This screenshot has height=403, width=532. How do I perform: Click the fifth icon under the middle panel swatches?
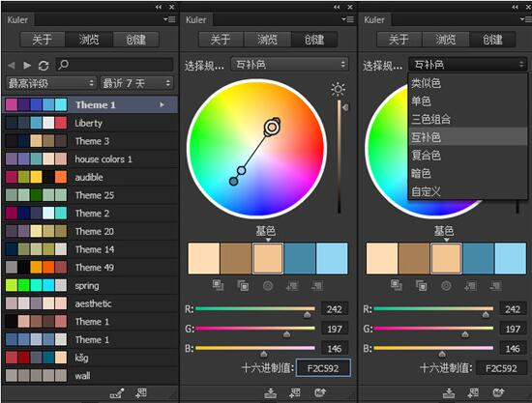(x=317, y=286)
